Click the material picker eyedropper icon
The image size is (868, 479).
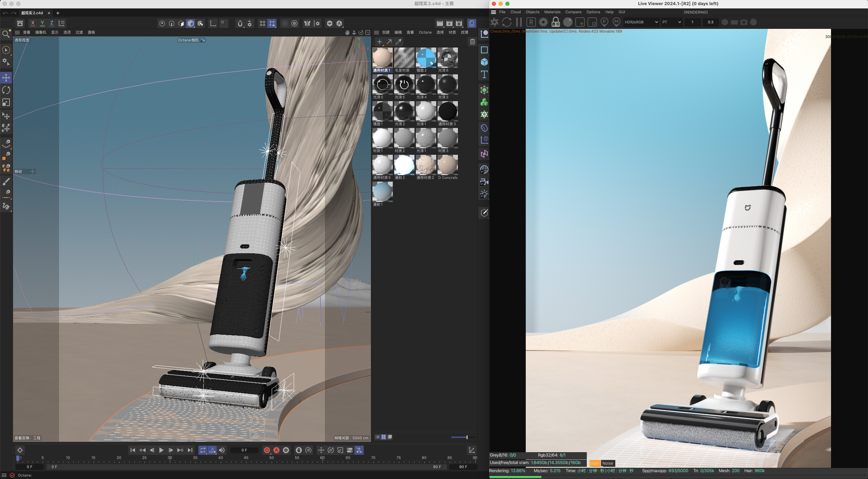tap(399, 42)
